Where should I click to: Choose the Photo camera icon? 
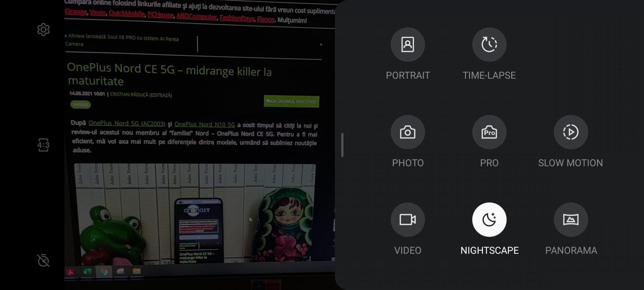408,132
